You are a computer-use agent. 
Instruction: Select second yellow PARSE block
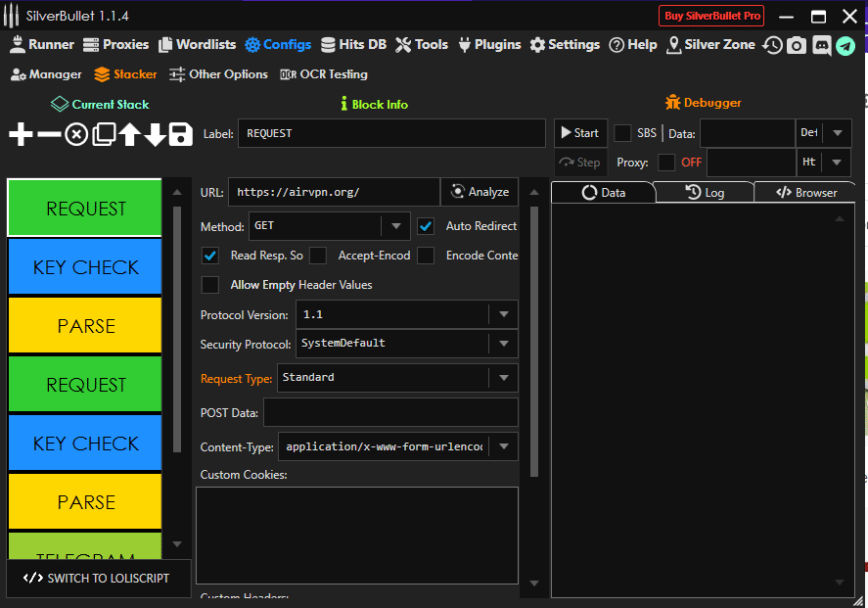[x=85, y=501]
